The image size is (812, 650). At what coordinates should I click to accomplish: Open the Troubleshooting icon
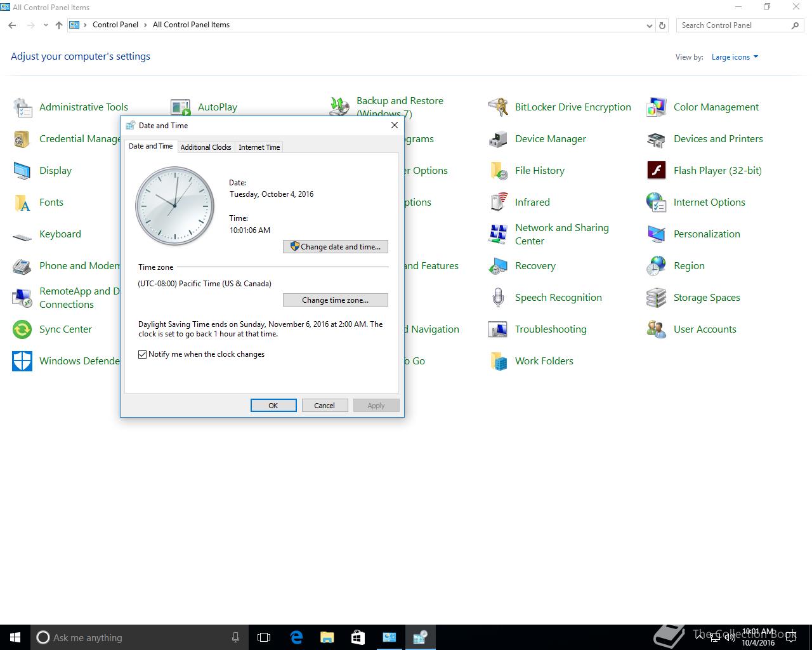click(x=498, y=329)
